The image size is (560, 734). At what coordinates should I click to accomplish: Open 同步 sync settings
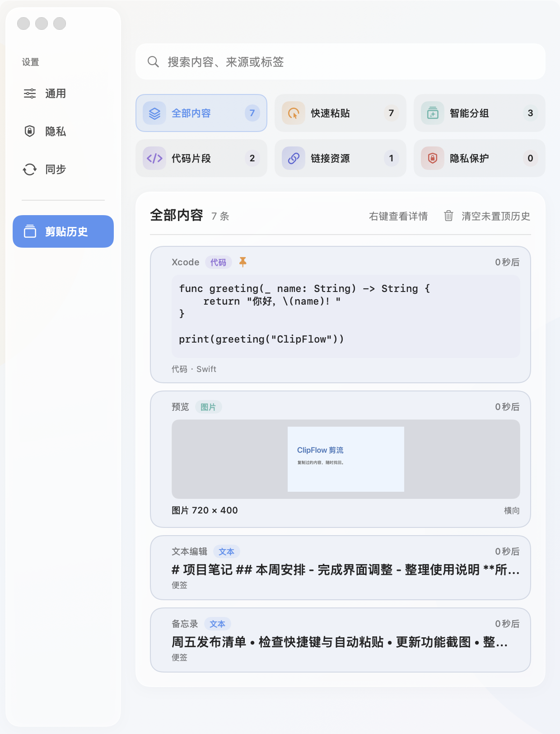(x=63, y=169)
